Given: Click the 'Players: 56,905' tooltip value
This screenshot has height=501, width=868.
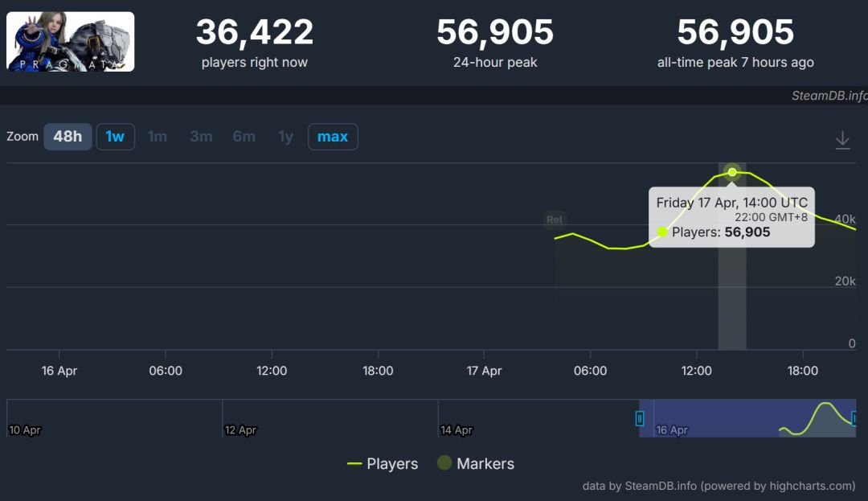Looking at the screenshot, I should click(x=721, y=232).
